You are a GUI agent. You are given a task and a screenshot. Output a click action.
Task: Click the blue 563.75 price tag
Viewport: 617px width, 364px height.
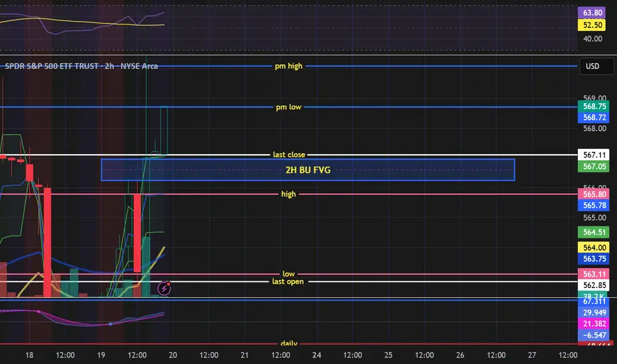(593, 259)
